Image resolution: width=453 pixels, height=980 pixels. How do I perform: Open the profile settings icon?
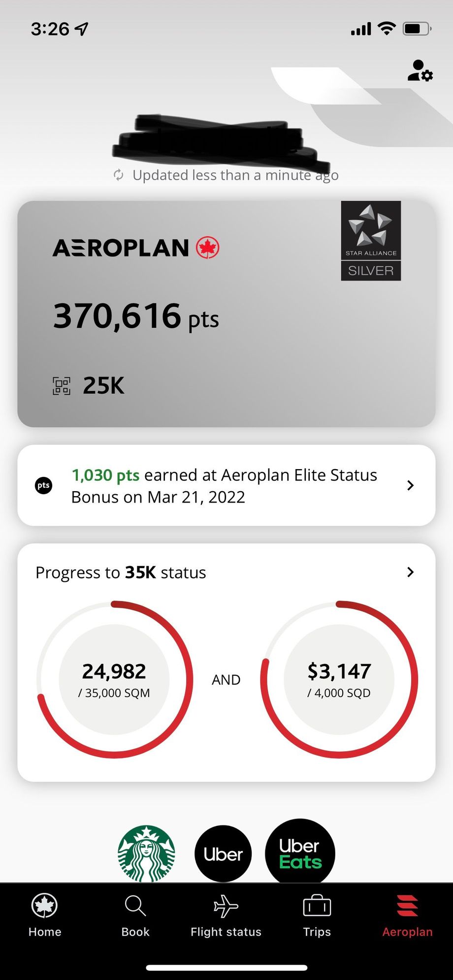[x=420, y=71]
